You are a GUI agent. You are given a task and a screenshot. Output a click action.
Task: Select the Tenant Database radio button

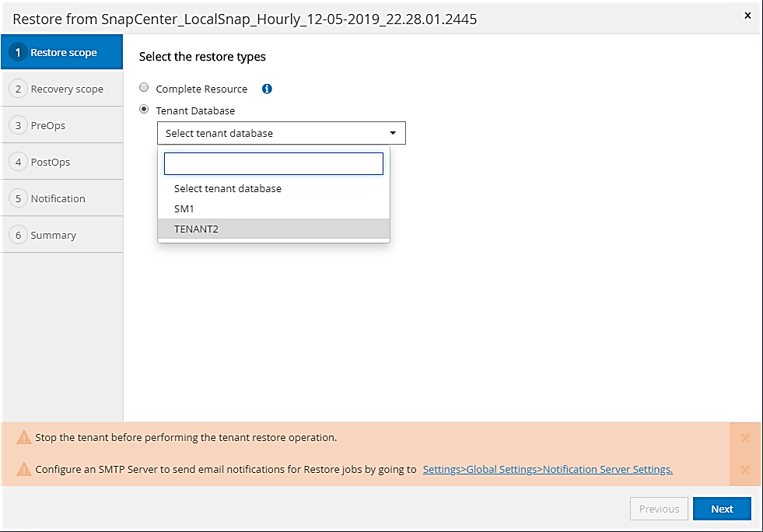click(x=144, y=109)
